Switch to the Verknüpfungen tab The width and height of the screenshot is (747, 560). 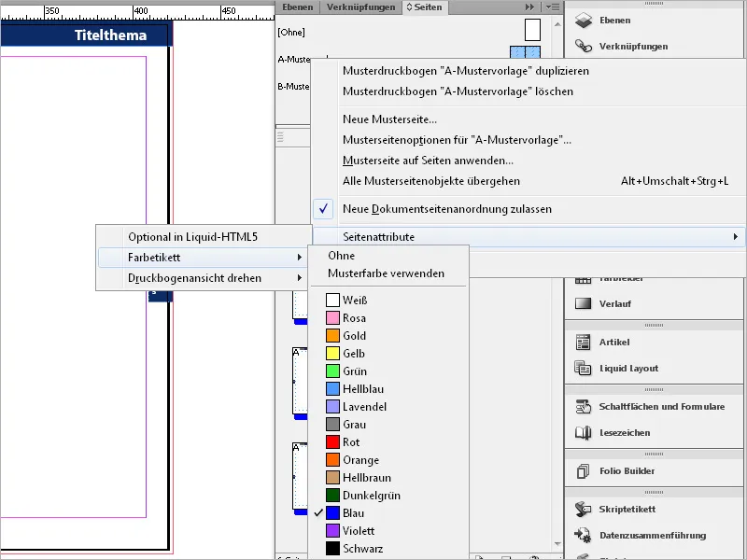pyautogui.click(x=360, y=7)
